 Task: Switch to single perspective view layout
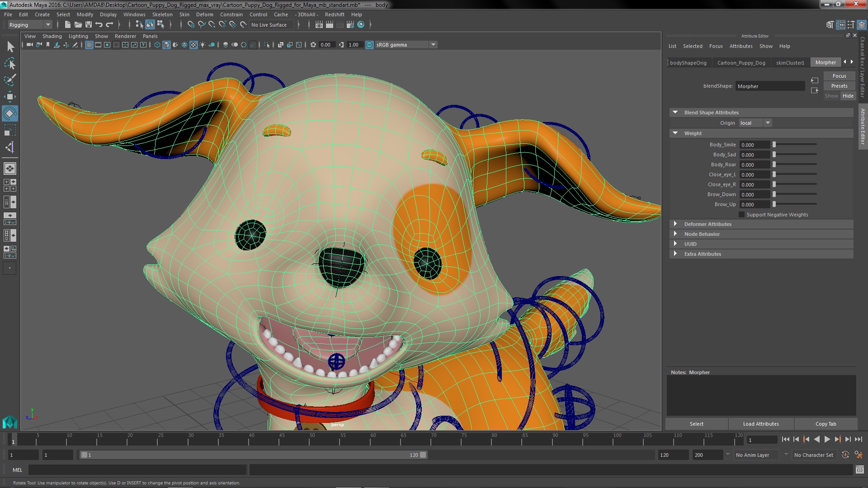[x=10, y=169]
